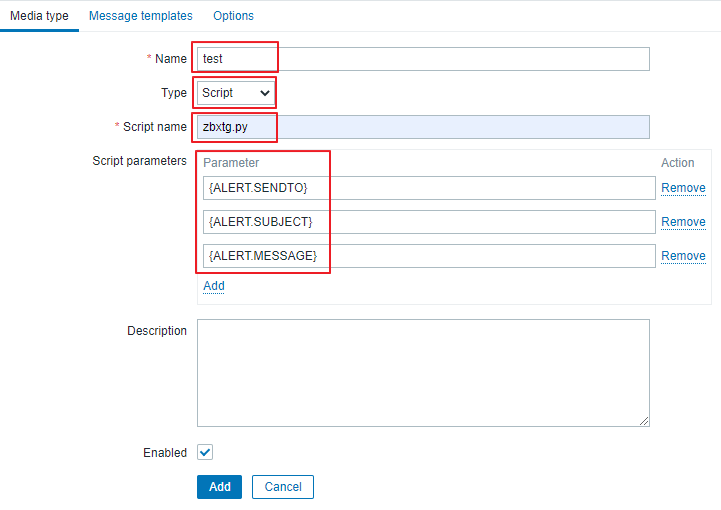Open the Type dropdown showing Script
This screenshot has width=721, height=510.
(236, 93)
